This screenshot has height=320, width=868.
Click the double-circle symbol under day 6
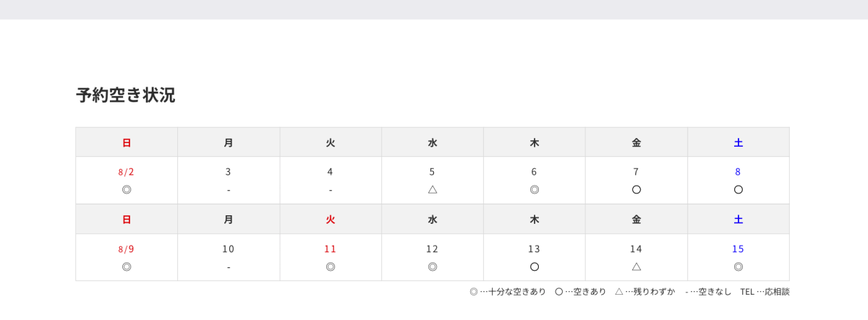535,190
